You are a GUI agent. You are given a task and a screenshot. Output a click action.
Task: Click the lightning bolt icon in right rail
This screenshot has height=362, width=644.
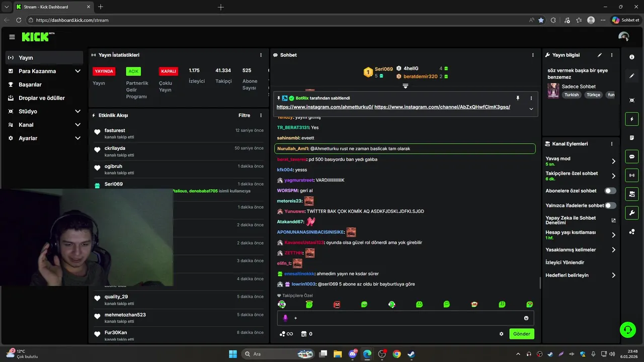pyautogui.click(x=632, y=119)
